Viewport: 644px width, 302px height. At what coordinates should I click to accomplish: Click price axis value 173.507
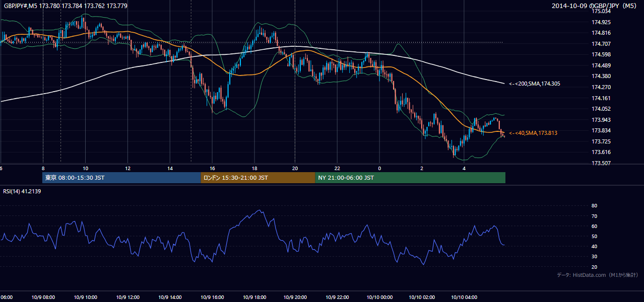(601, 163)
